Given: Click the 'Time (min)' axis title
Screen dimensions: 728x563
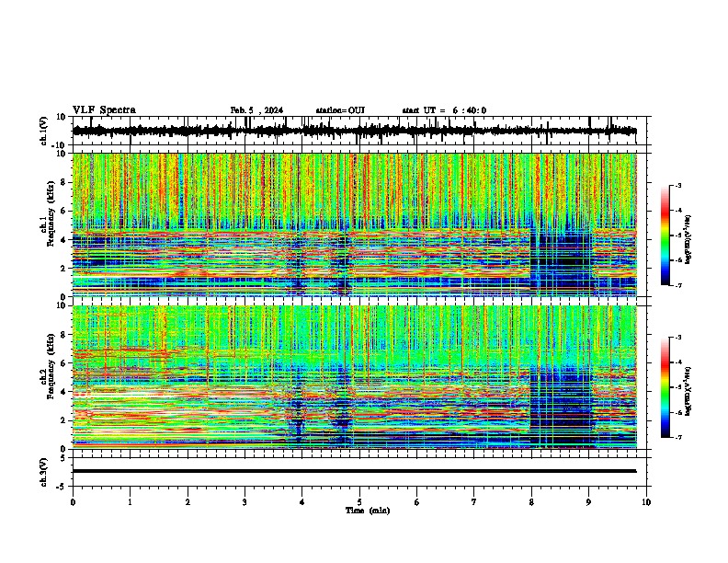Looking at the screenshot, I should [x=368, y=511].
